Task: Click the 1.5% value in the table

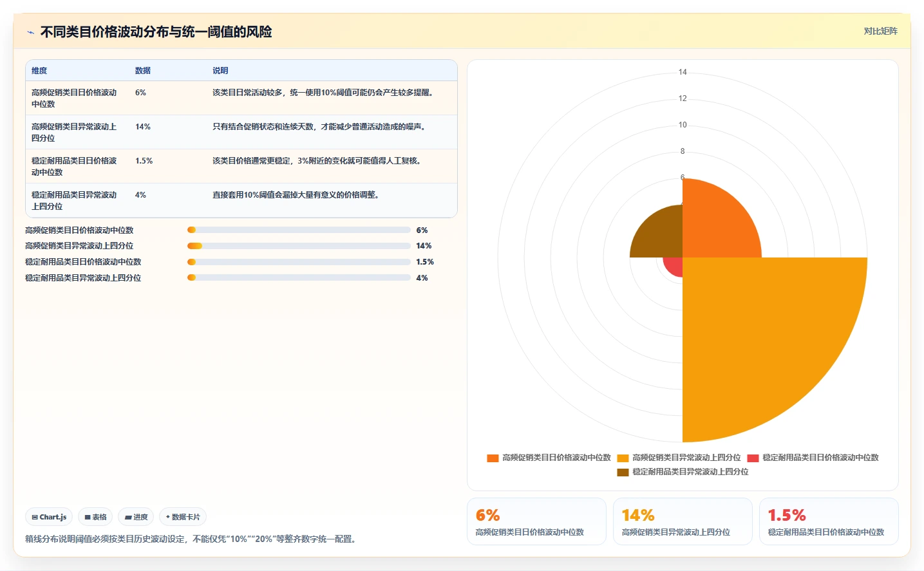Action: (144, 161)
